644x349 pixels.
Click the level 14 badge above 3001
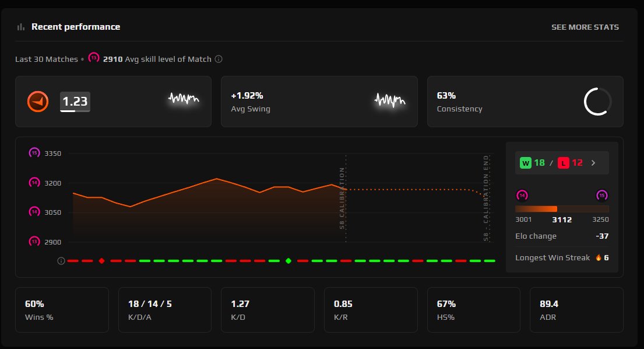pyautogui.click(x=522, y=196)
